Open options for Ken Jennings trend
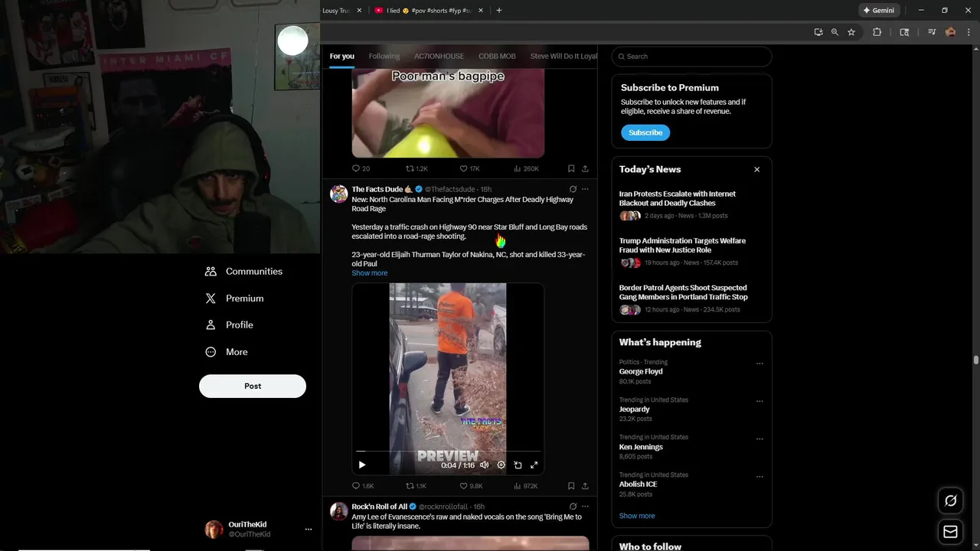 tap(759, 439)
